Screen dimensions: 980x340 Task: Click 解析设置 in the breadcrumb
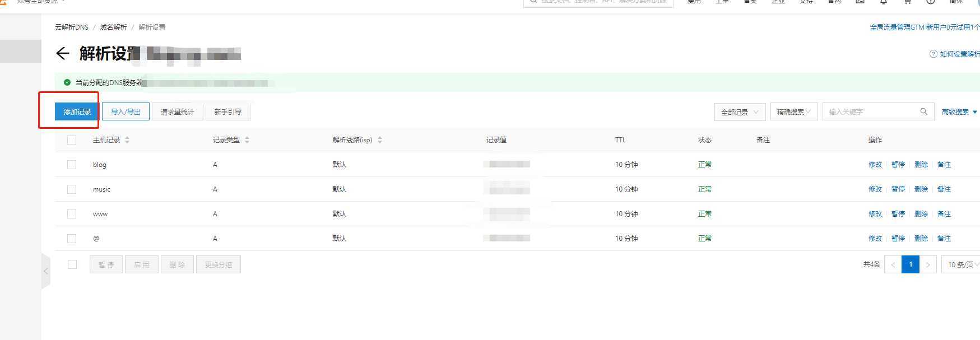click(x=152, y=27)
